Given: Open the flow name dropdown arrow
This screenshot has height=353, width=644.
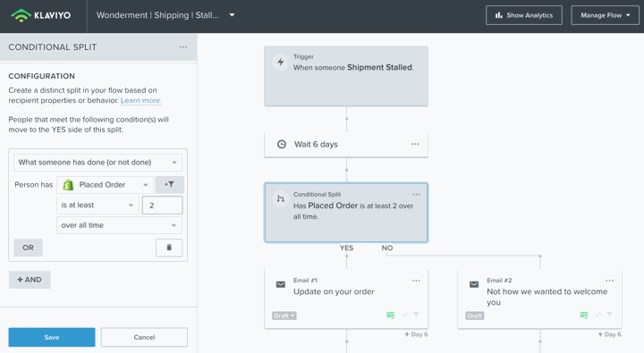Looking at the screenshot, I should pos(232,15).
